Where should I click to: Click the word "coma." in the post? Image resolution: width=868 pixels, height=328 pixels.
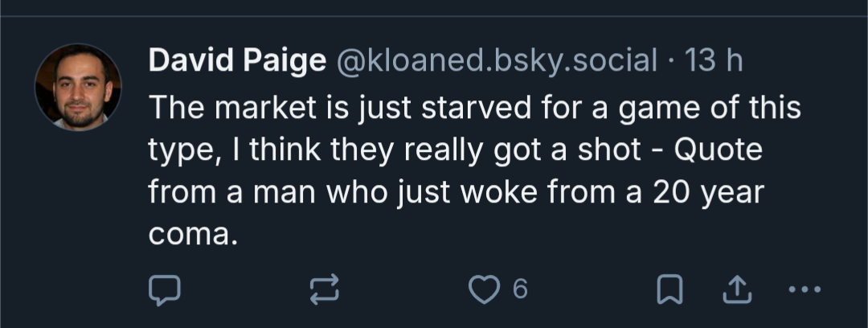(x=194, y=237)
